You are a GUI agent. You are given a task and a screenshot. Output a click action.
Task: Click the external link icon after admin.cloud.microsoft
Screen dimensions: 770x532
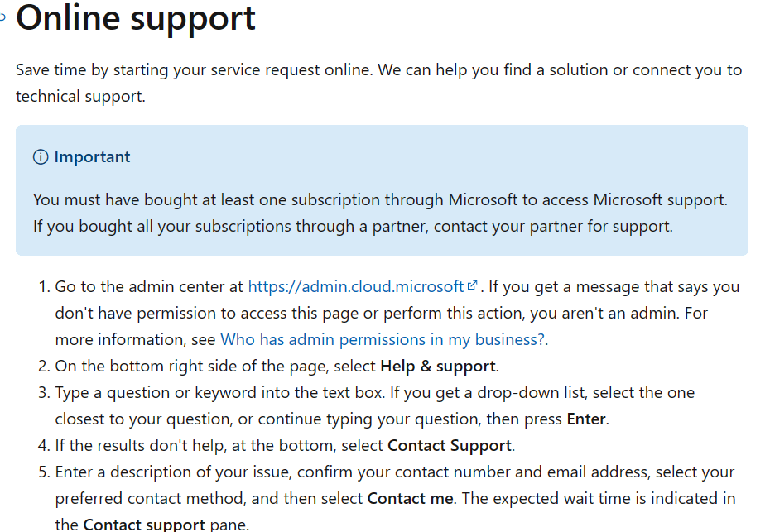point(473,286)
